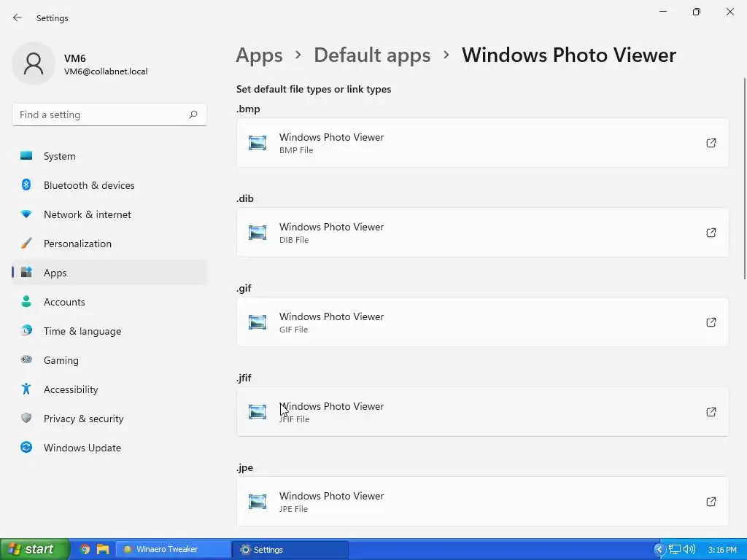Click the open-external icon for JFIF File
747x560 pixels.
click(x=711, y=412)
